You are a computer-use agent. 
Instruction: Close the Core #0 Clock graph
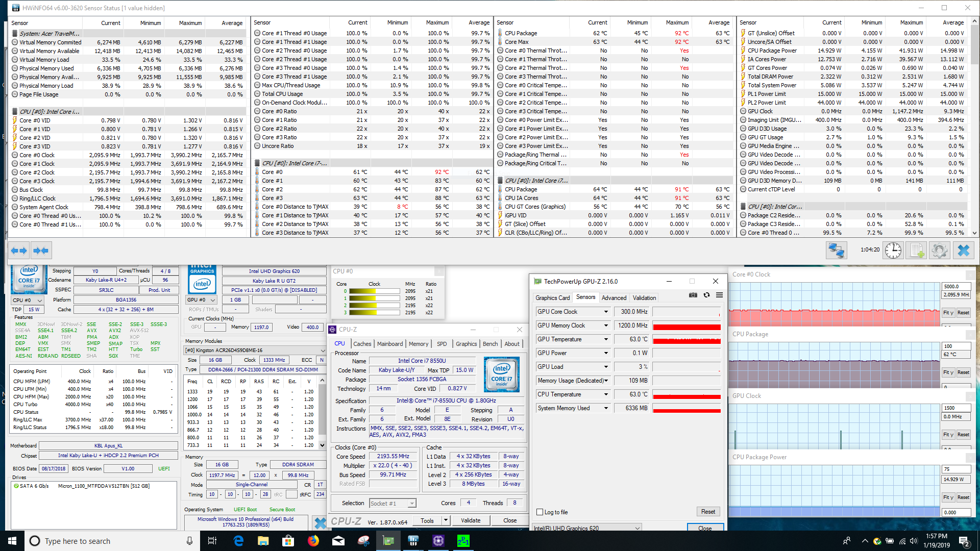click(970, 274)
